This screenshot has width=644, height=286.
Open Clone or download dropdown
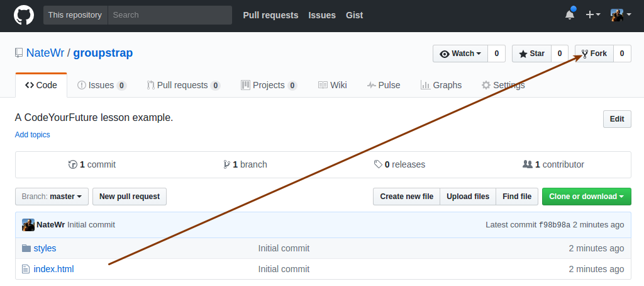click(587, 197)
